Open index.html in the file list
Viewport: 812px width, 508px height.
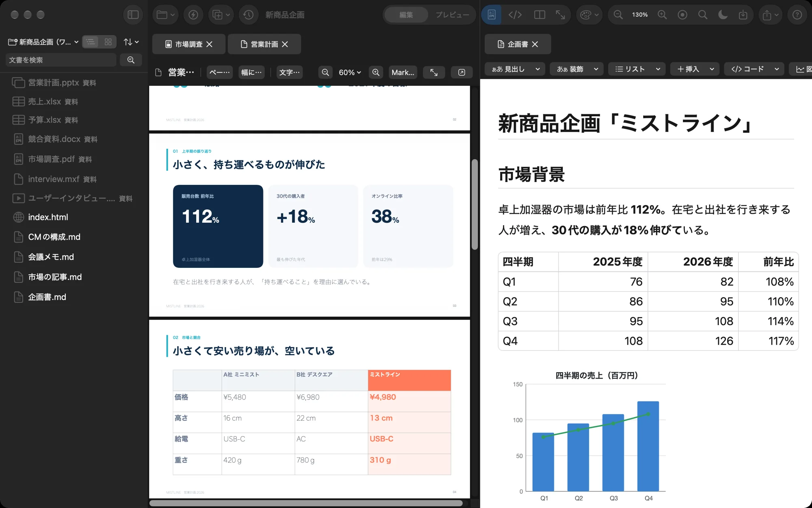[48, 217]
